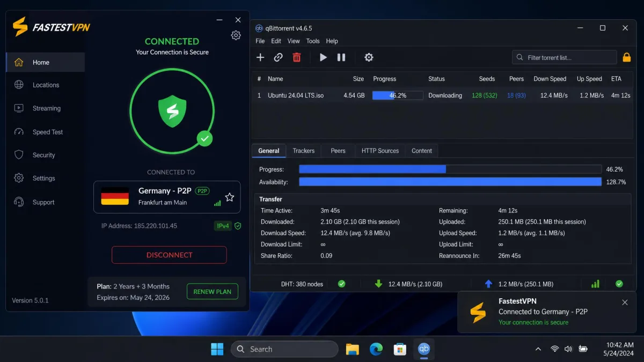Screen dimensions: 644x362
Task: Switch to the Peers tab
Action: [x=338, y=151]
